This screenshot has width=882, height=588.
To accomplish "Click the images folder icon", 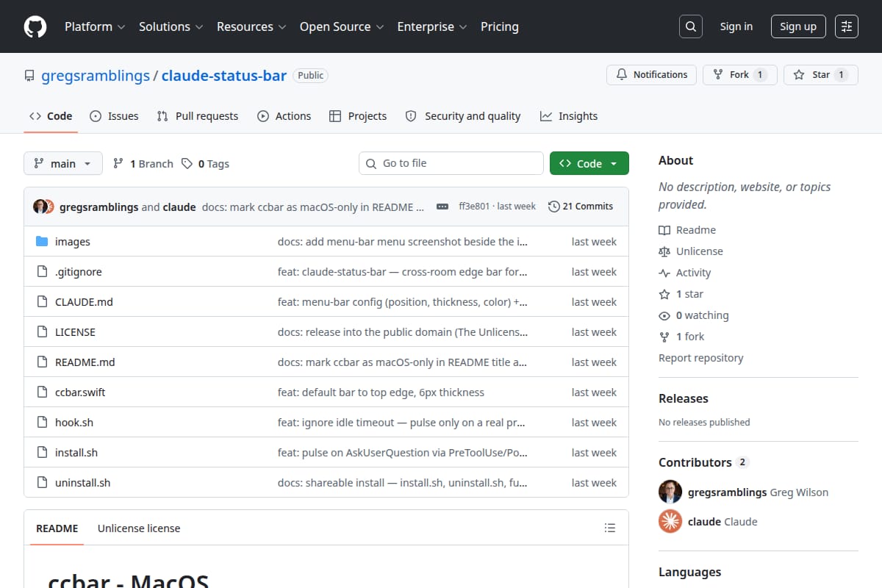I will (42, 242).
